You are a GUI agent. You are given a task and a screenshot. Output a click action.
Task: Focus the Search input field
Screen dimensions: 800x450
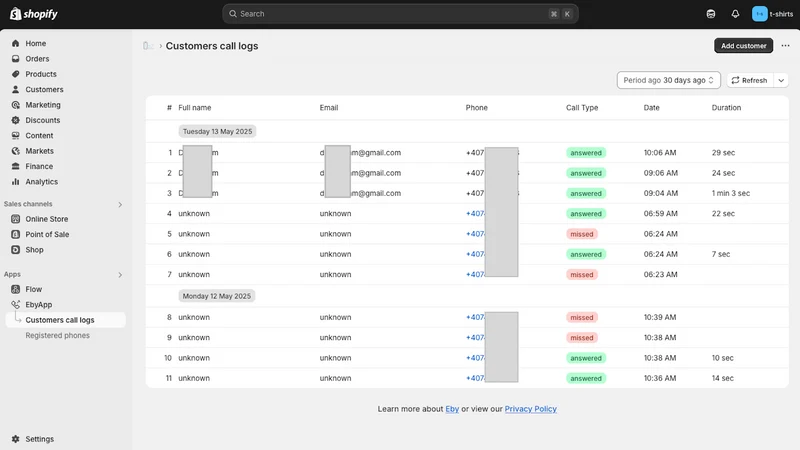pyautogui.click(x=400, y=14)
